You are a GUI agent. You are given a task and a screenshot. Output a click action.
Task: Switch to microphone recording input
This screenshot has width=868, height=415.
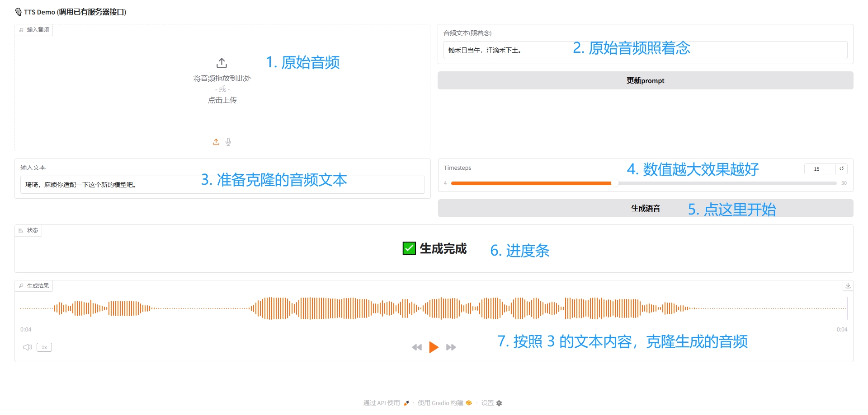tap(228, 142)
